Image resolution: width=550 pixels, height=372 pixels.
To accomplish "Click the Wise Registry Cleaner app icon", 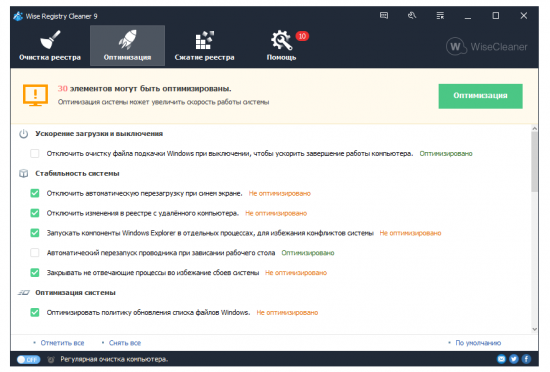I will (x=18, y=16).
